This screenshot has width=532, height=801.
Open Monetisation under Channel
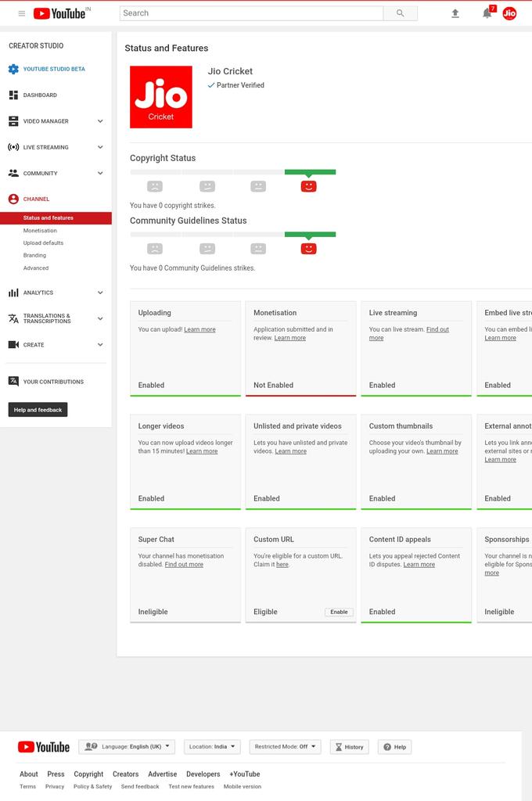coord(40,231)
